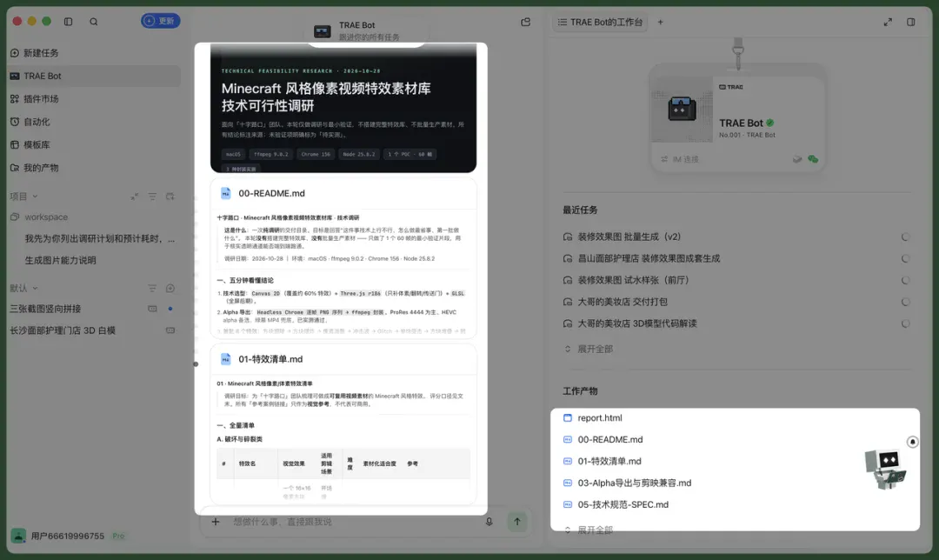
Task: Click the new-task plus icon in 默认 header
Action: 170,288
